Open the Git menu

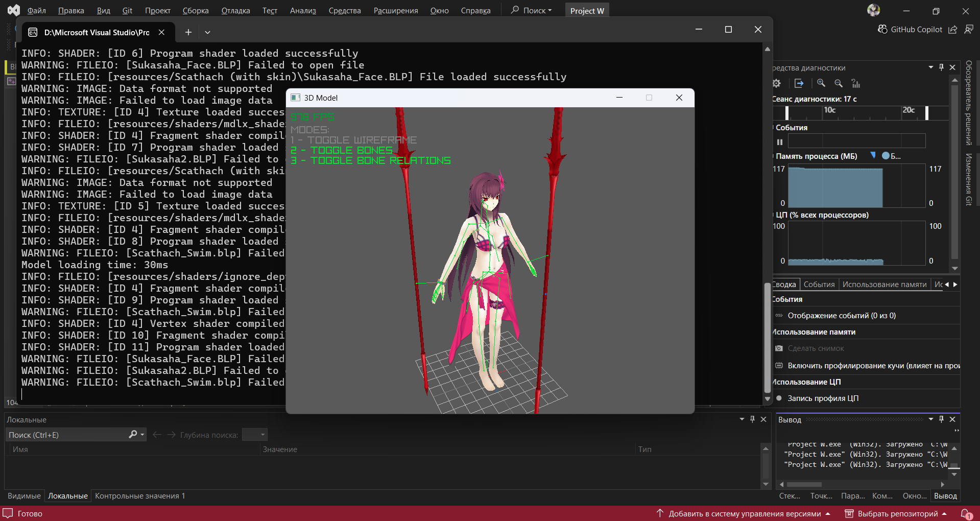click(x=127, y=11)
